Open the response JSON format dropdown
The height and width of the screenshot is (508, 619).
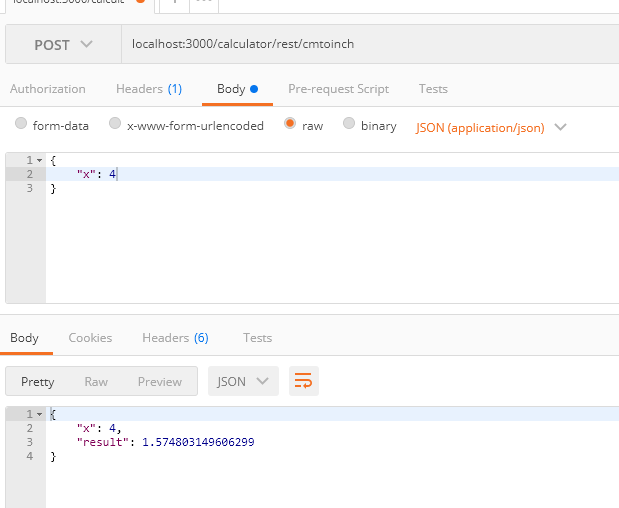[243, 381]
